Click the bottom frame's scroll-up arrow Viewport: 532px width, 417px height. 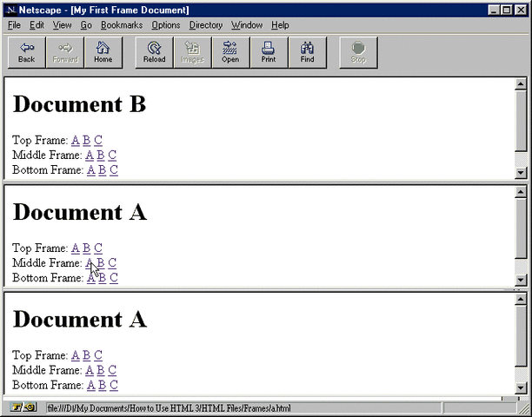pyautogui.click(x=521, y=299)
